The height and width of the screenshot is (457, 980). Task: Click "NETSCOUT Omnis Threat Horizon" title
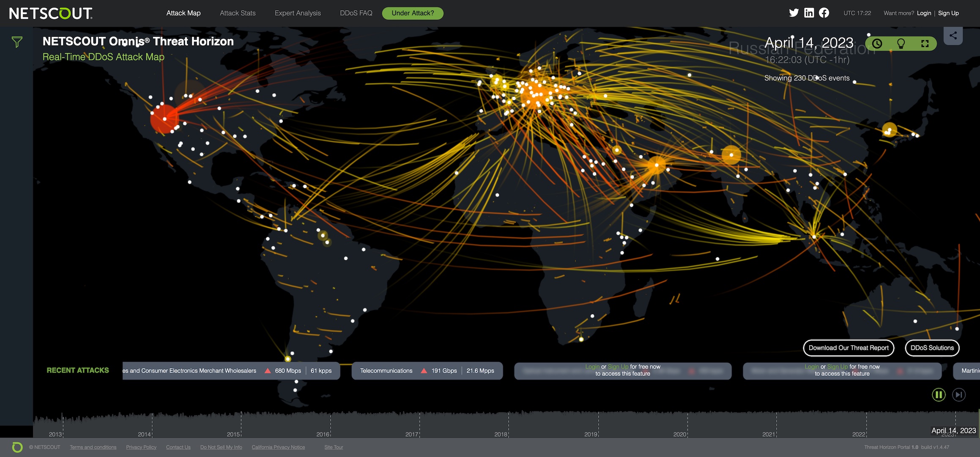click(138, 41)
